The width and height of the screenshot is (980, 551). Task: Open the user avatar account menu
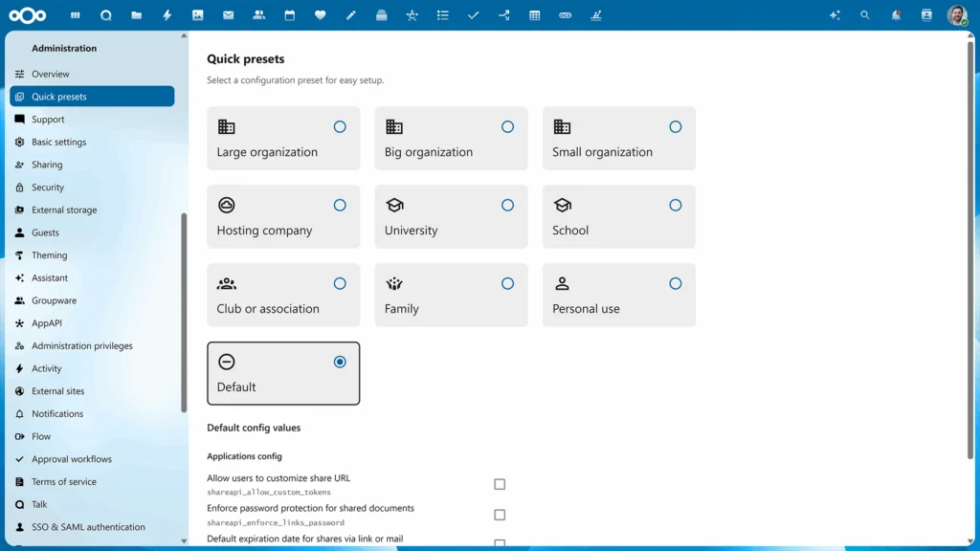[957, 15]
